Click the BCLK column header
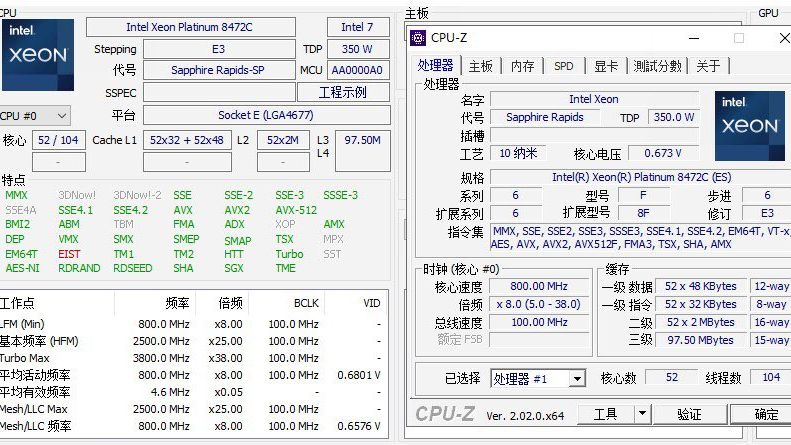791x445 pixels. tap(306, 303)
